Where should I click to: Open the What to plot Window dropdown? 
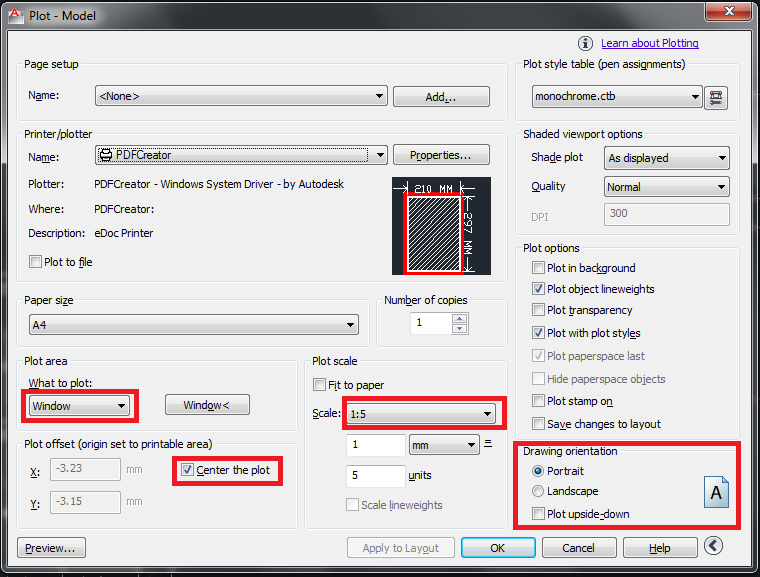coord(79,406)
